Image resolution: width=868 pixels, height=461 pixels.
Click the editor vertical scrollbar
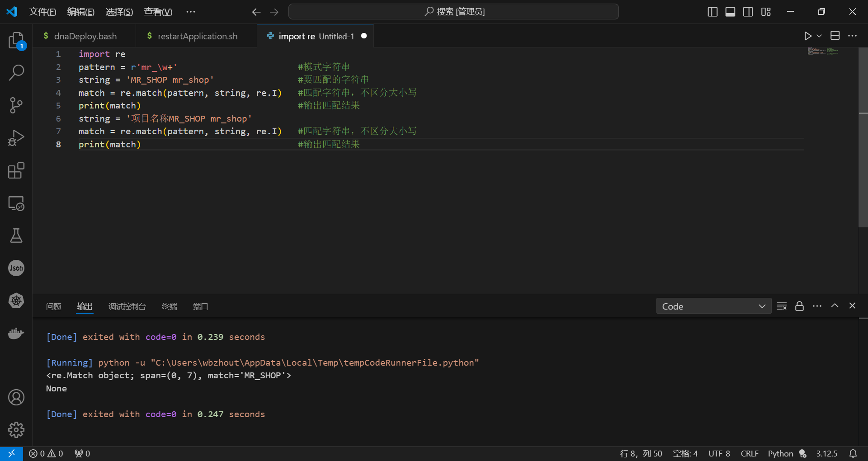tap(863, 137)
